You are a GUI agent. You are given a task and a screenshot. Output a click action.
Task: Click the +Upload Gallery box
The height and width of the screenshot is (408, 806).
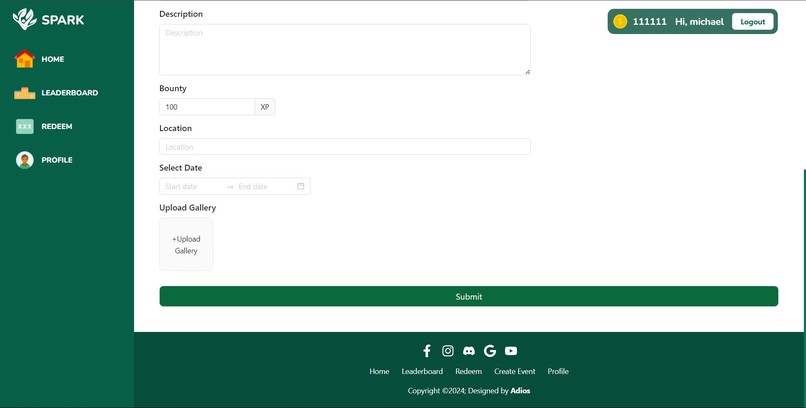point(186,245)
